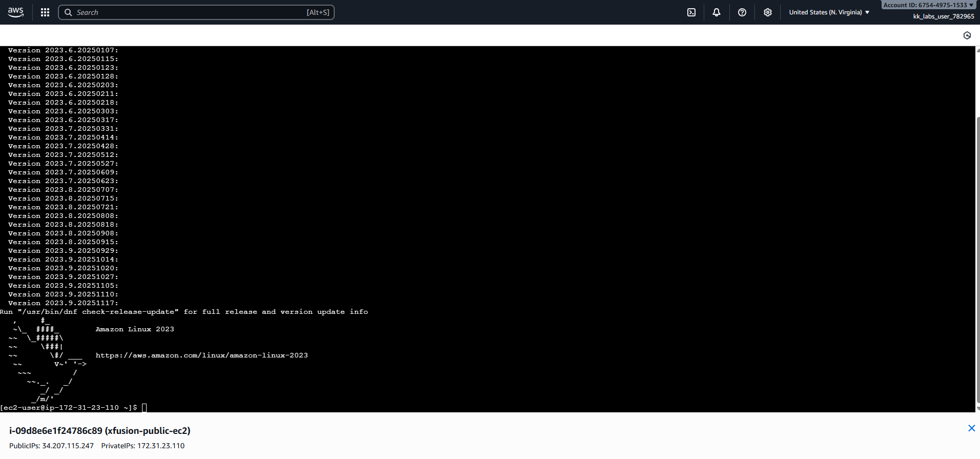This screenshot has width=980, height=459.
Task: Open the Account ID 6754-4975-1533 dropdown
Action: [x=928, y=5]
